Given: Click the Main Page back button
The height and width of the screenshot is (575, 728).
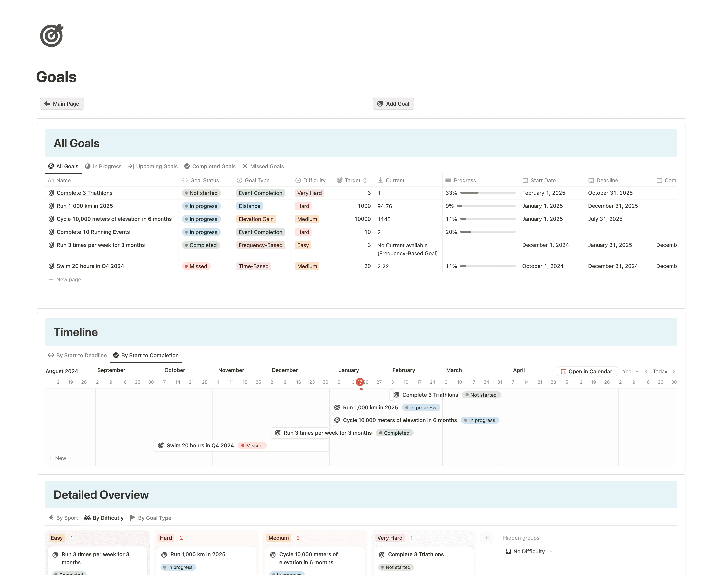Looking at the screenshot, I should tap(62, 104).
